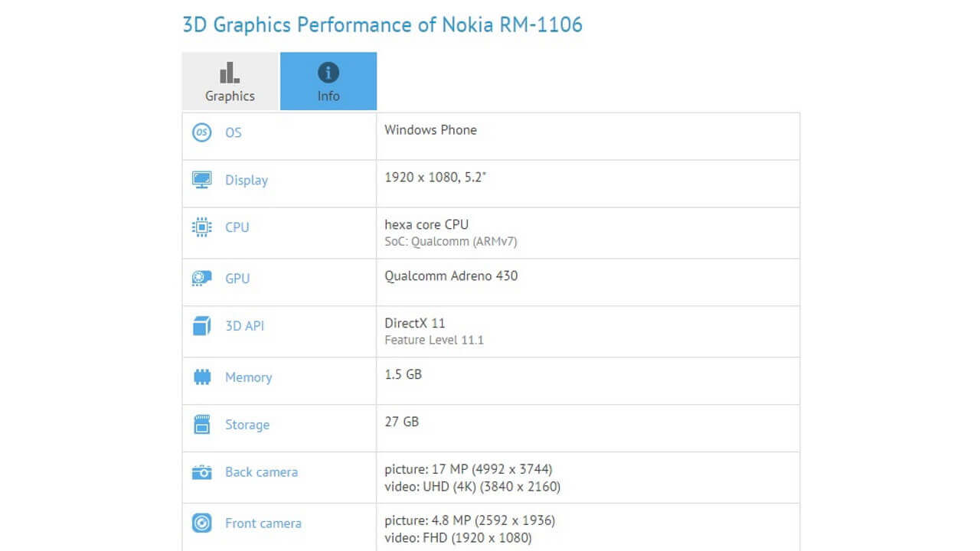Image resolution: width=980 pixels, height=551 pixels.
Task: Click the Windows Phone OS value
Action: click(x=431, y=129)
